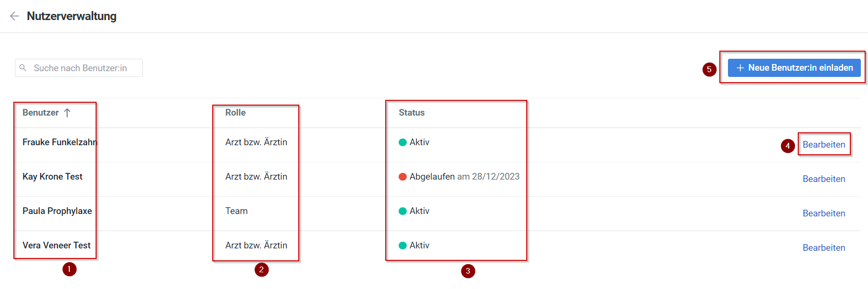Click the green status dot for Frauke Funkelzahn
The image size is (868, 289).
pyautogui.click(x=402, y=142)
